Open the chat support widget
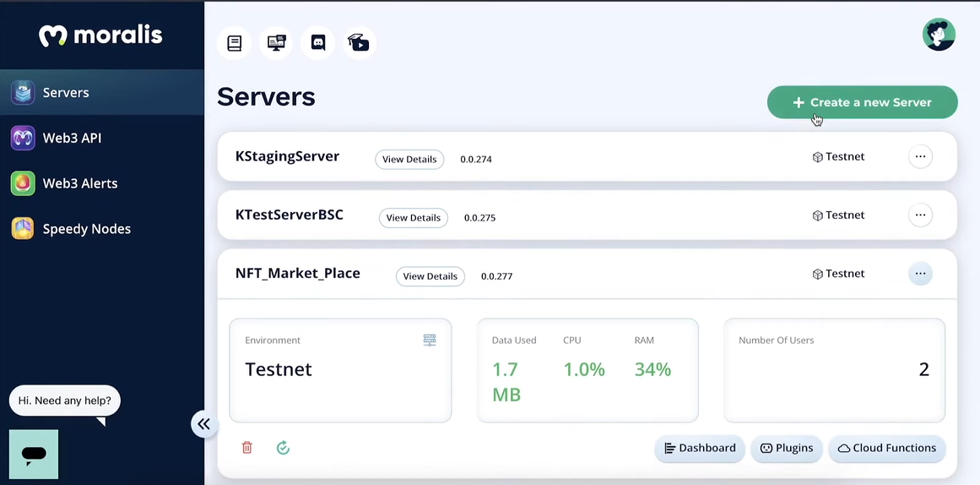The image size is (980, 485). click(34, 455)
